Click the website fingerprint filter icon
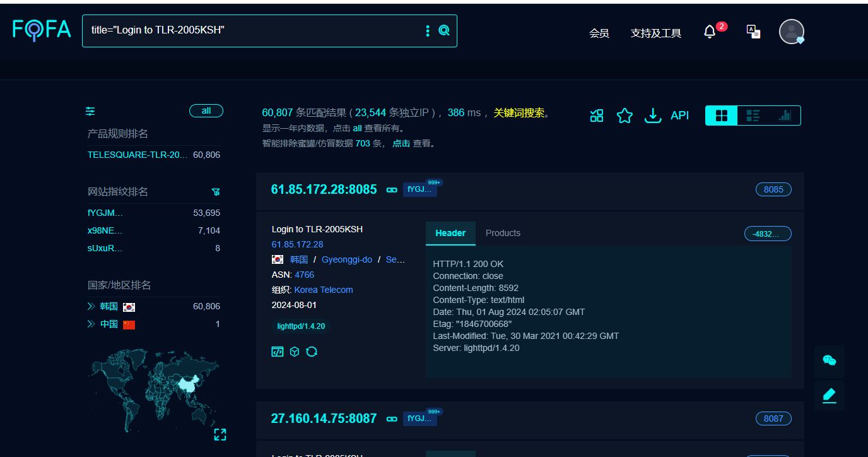Image resolution: width=868 pixels, height=457 pixels. coord(216,192)
